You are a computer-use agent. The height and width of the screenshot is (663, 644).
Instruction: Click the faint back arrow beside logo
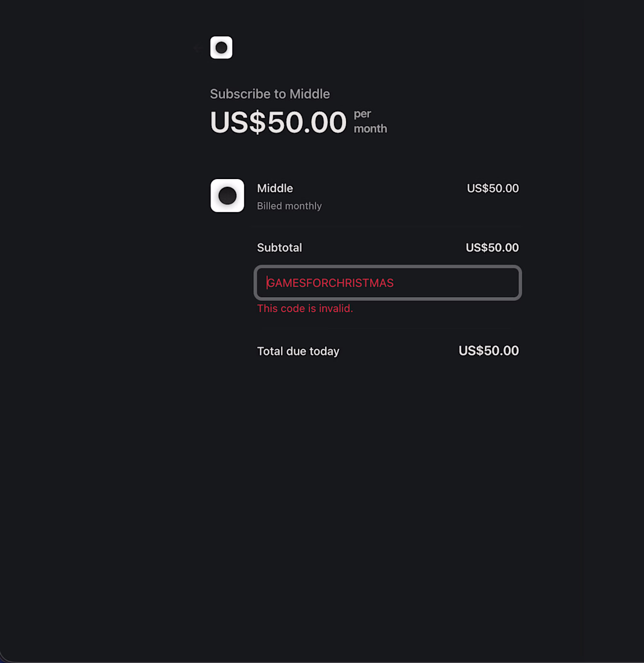point(198,48)
